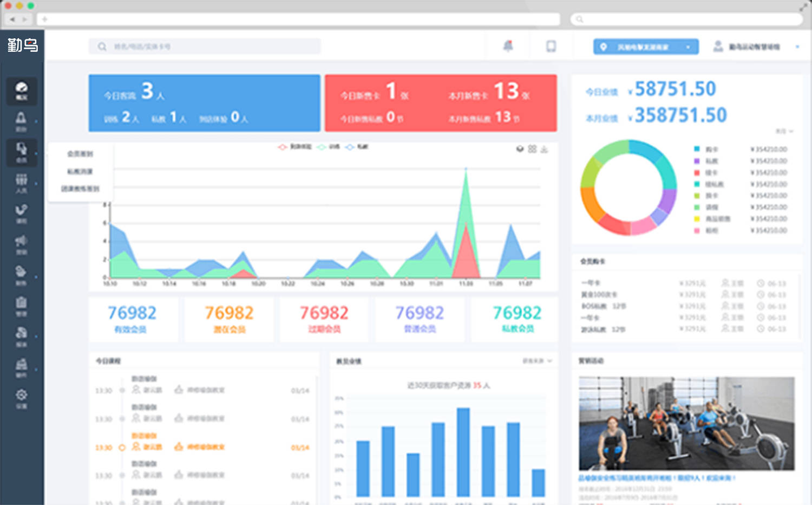Expand the user account dropdown arrow
The height and width of the screenshot is (505, 812).
(x=797, y=47)
